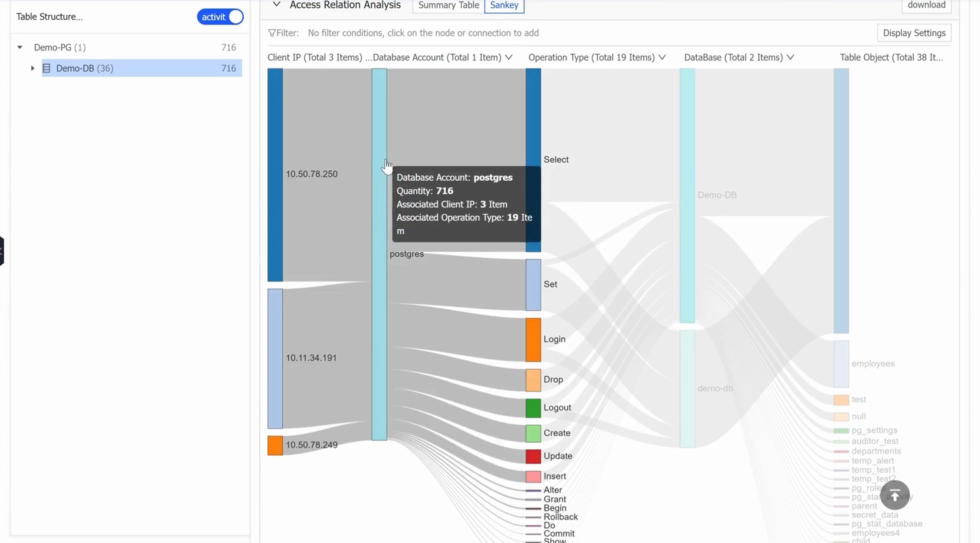Click the 10.50.78.249 client IP node
This screenshot has height=543, width=980.
(x=275, y=446)
